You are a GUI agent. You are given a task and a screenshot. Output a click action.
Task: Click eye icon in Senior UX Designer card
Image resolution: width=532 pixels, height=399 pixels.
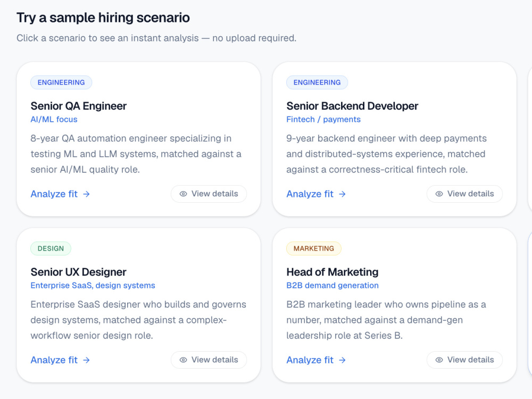click(x=183, y=360)
